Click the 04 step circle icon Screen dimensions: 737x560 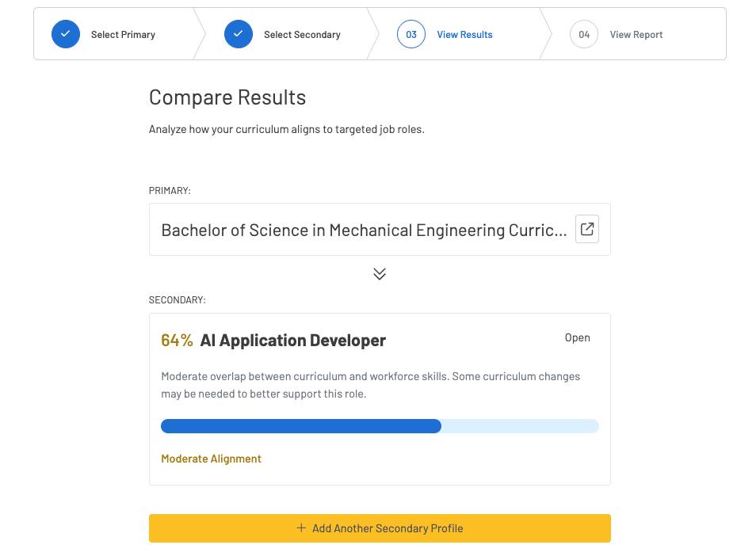(x=584, y=34)
